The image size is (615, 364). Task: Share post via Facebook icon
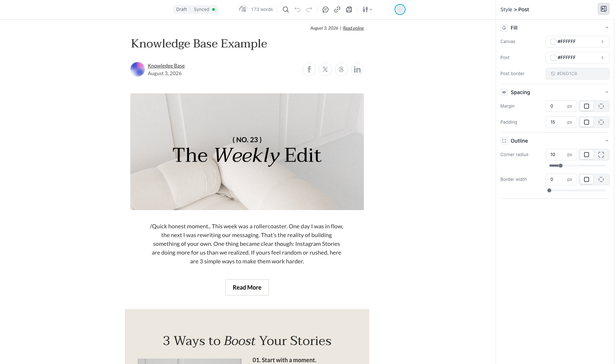click(309, 69)
